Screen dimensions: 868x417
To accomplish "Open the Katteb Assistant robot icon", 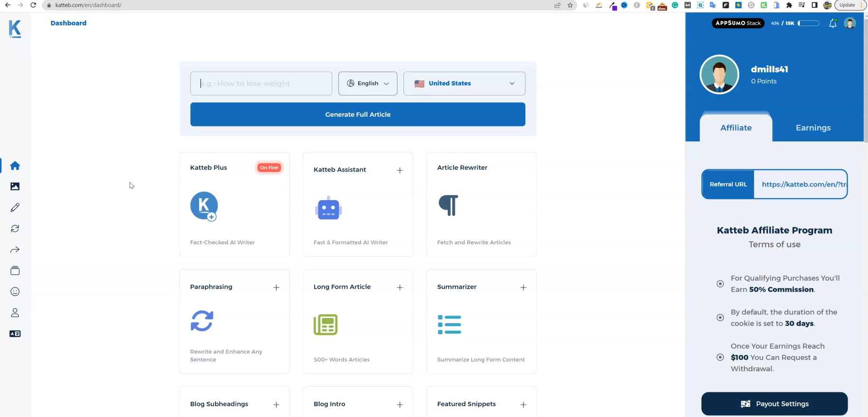I will coord(328,208).
